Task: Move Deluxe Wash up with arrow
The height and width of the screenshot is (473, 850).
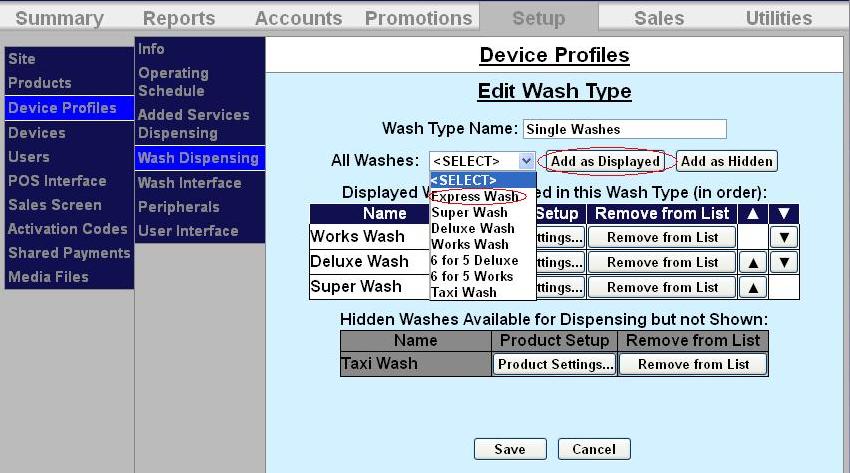Action: tap(751, 262)
